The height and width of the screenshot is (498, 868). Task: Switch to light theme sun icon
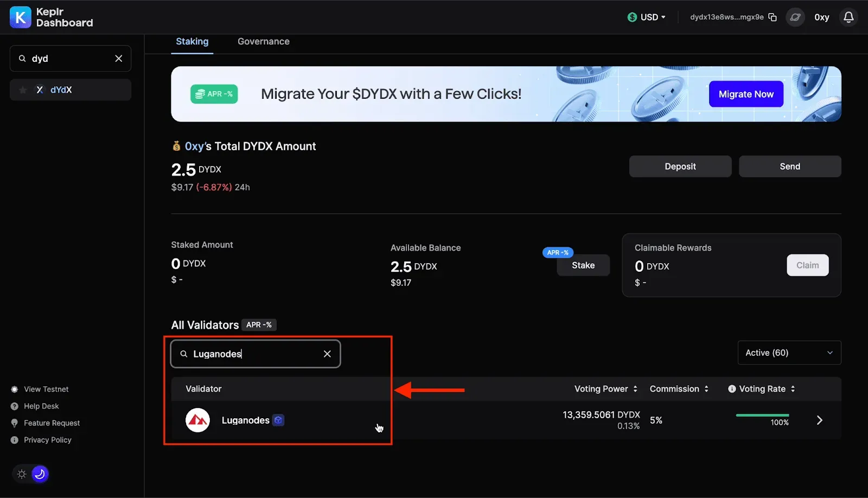click(22, 474)
